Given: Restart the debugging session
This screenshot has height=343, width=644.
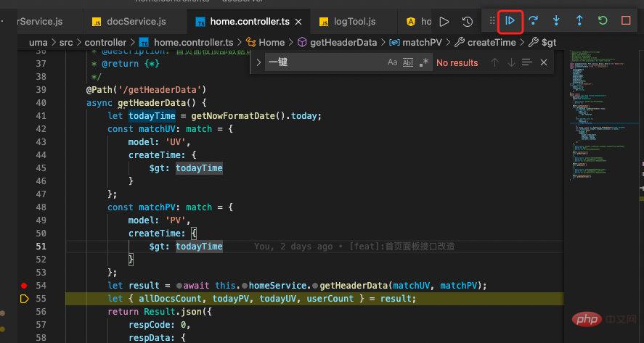Looking at the screenshot, I should pyautogui.click(x=603, y=21).
